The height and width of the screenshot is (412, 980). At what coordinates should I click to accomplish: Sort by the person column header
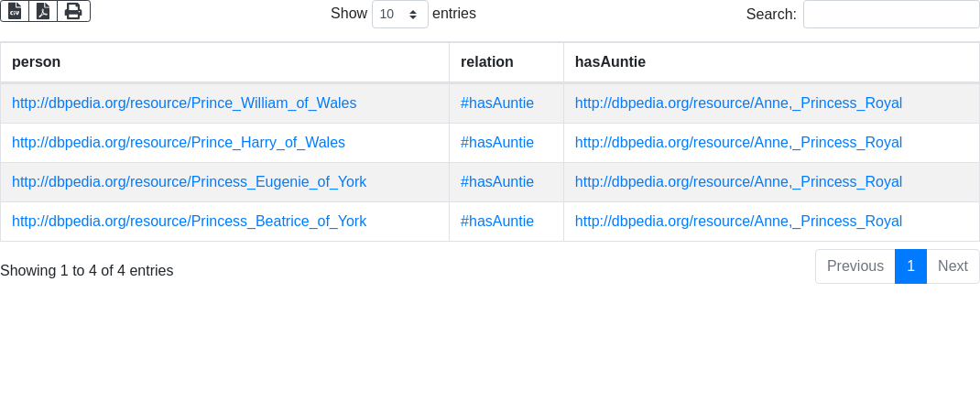point(37,62)
